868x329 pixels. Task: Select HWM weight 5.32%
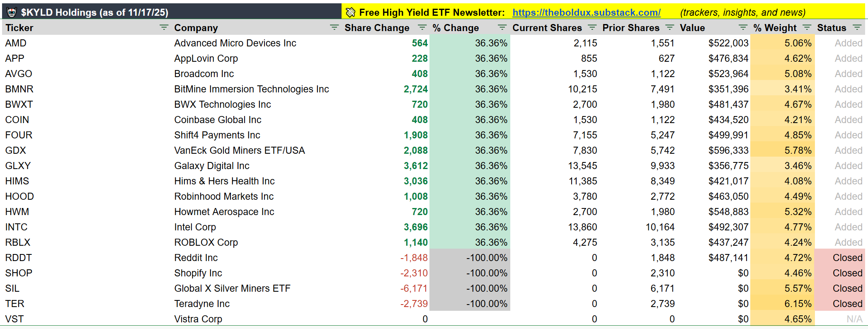783,212
